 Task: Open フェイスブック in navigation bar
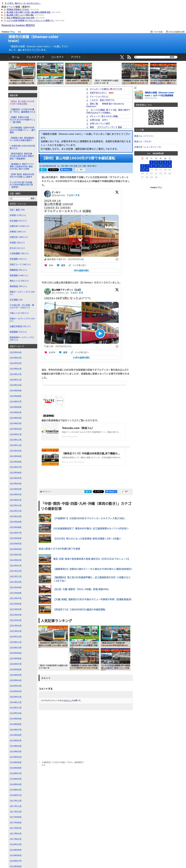[35, 57]
